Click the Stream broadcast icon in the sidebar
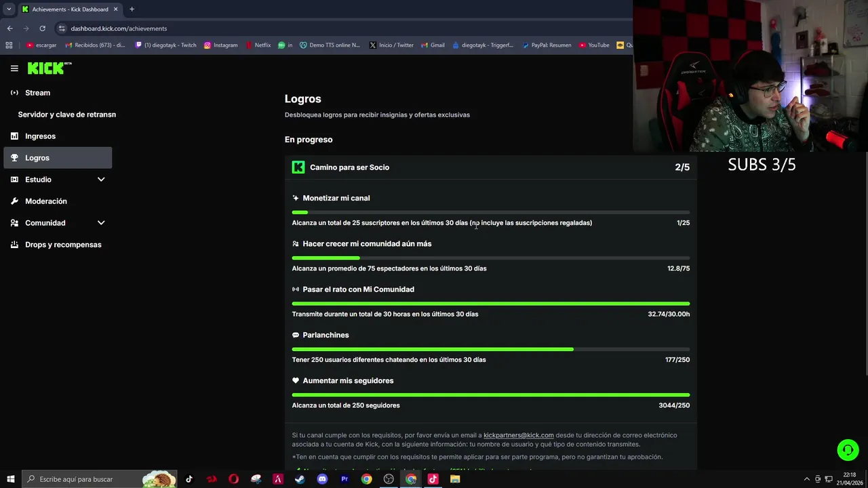 (14, 93)
